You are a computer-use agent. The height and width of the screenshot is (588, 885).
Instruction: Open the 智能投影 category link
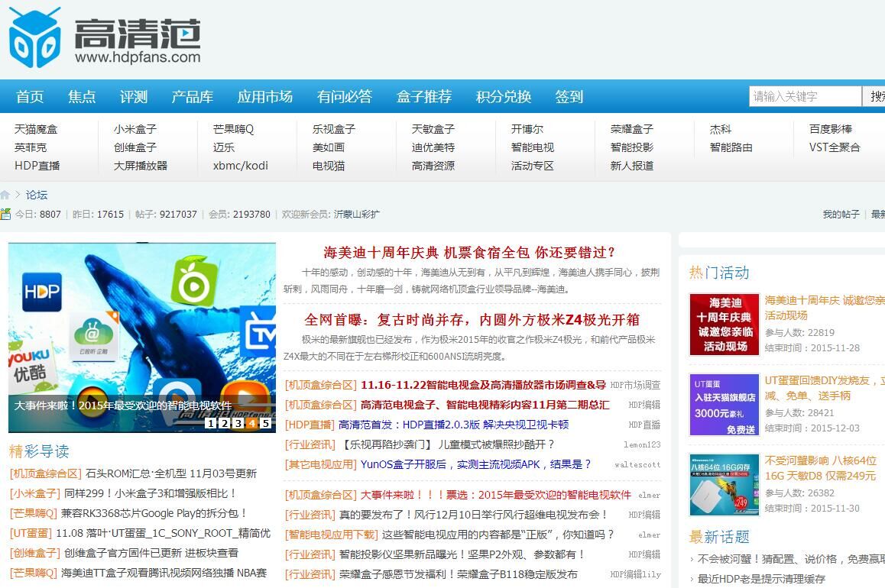[632, 147]
